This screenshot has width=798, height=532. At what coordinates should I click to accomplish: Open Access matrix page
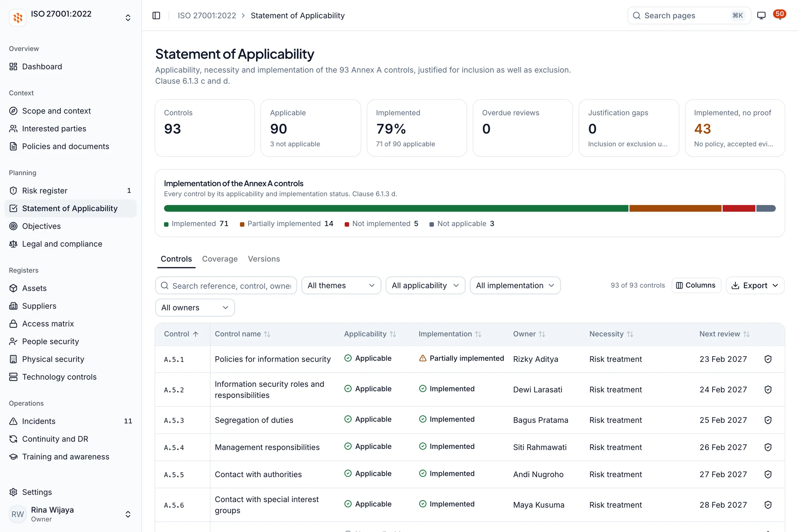click(x=70, y=324)
